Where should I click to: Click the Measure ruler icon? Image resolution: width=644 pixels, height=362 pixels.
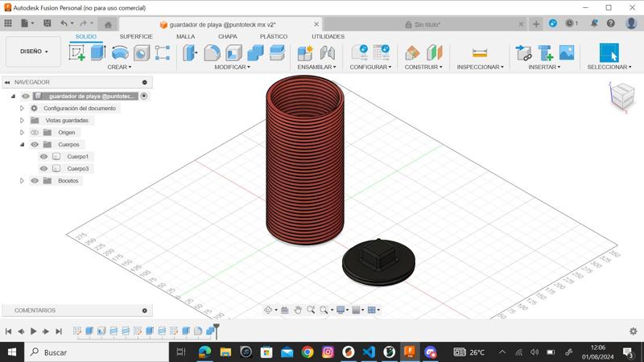click(480, 53)
